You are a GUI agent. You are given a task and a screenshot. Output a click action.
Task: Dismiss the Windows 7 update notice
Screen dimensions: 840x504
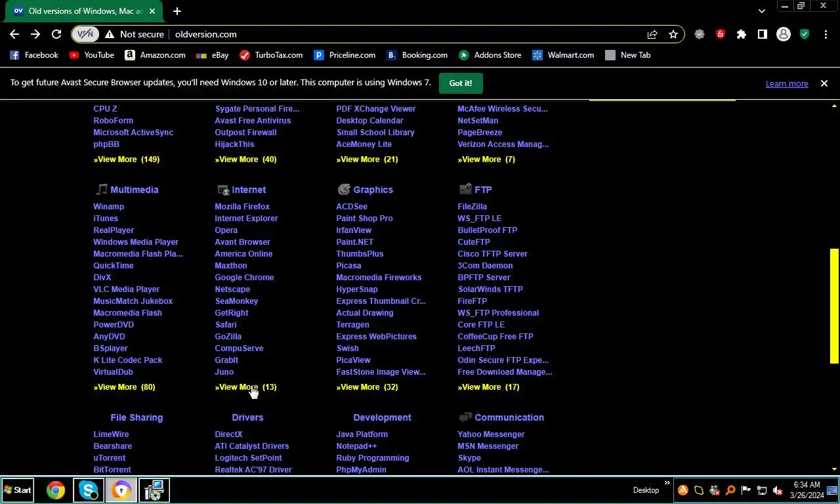[824, 83]
